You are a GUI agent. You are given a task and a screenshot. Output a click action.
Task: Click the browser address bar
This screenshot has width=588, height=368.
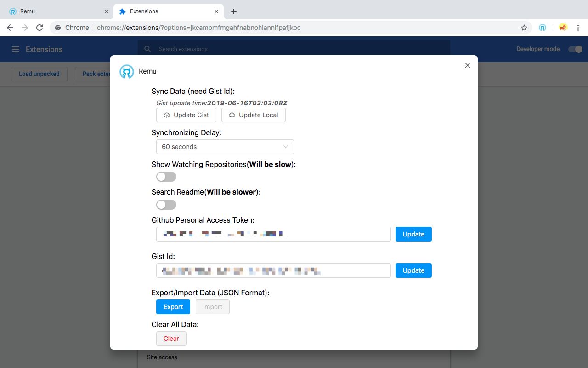point(290,28)
